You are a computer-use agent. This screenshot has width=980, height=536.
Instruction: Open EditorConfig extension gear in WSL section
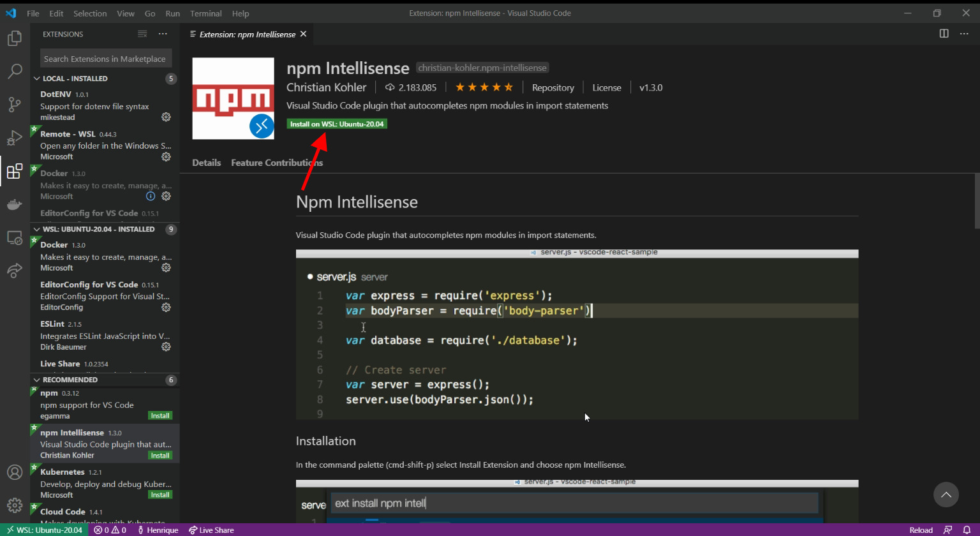[166, 308]
